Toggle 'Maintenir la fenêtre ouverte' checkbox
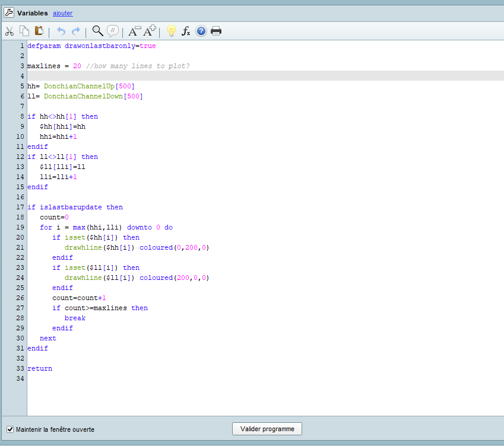Viewport: 504px width, 446px height. point(10,429)
